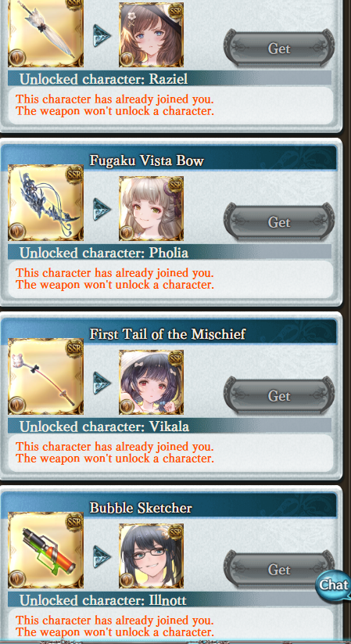Select the Bubble Sketcher title header
Image resolution: width=351 pixels, height=644 pixels.
141,508
